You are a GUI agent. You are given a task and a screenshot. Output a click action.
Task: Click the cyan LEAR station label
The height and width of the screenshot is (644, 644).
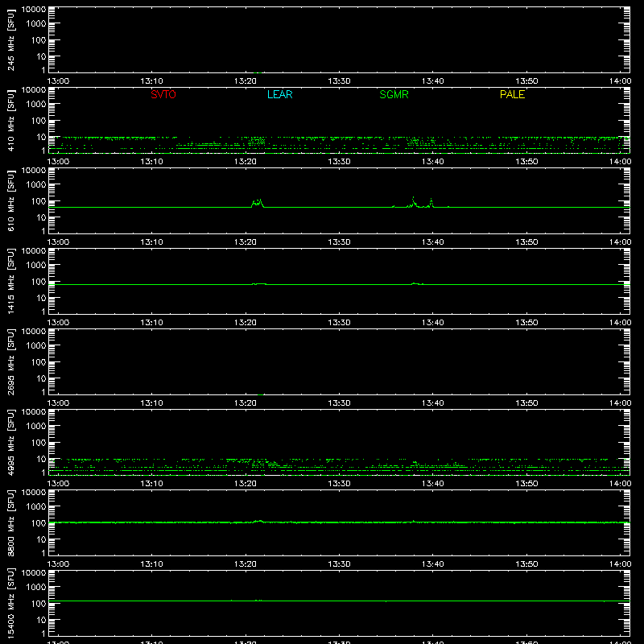tap(279, 94)
